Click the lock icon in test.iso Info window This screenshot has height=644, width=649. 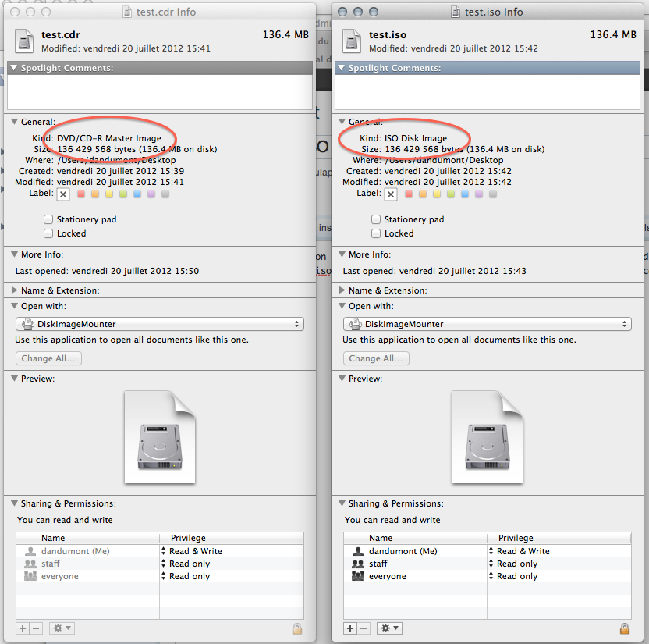[624, 628]
